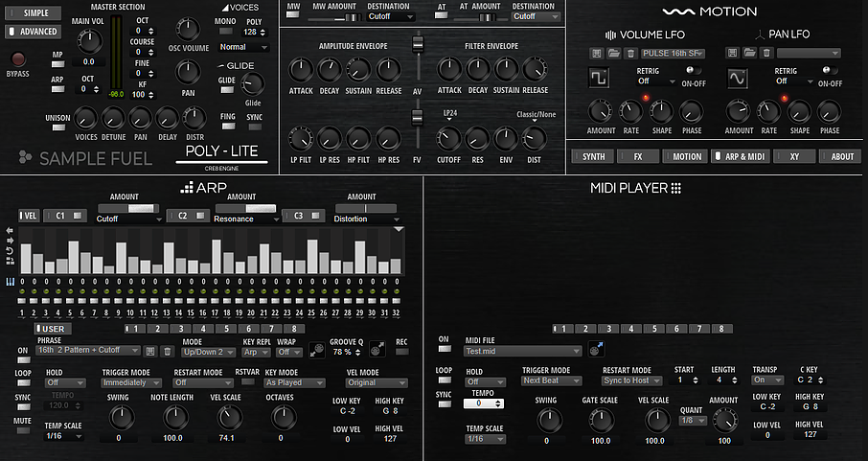The height and width of the screenshot is (461, 868).
Task: Switch to the MOTION tab
Action: click(685, 157)
